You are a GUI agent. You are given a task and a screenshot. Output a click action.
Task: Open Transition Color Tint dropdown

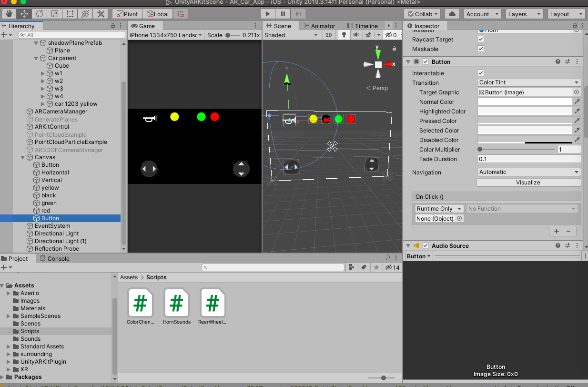click(529, 82)
